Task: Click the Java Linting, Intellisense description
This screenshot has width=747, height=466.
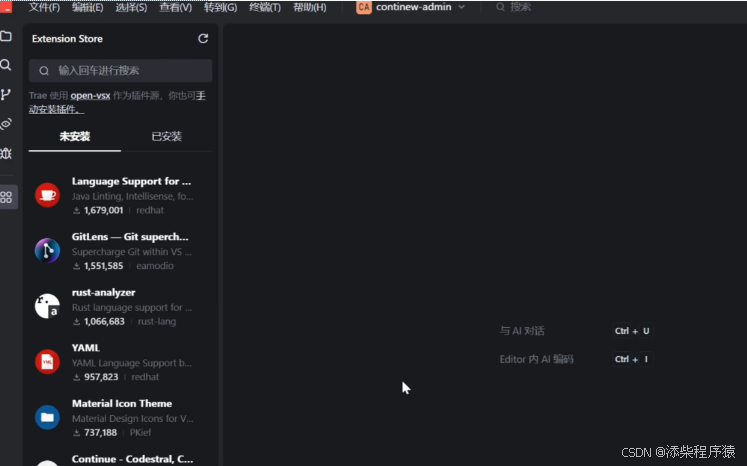Action: coord(132,196)
